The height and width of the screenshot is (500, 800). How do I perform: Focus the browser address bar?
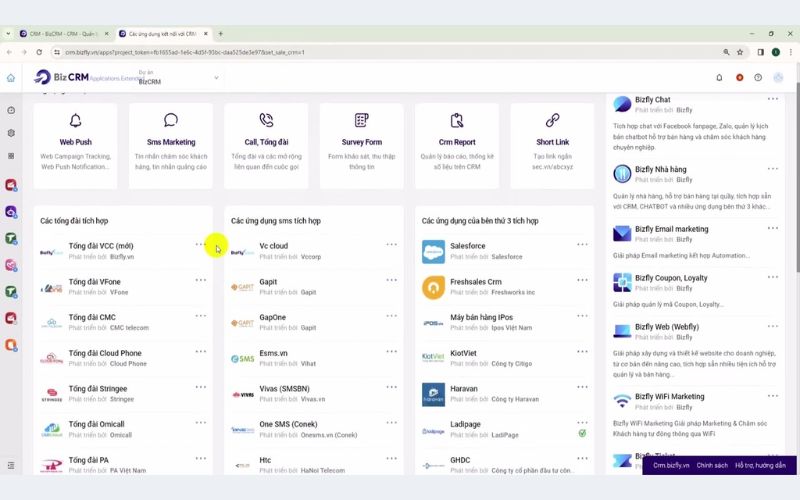[388, 52]
